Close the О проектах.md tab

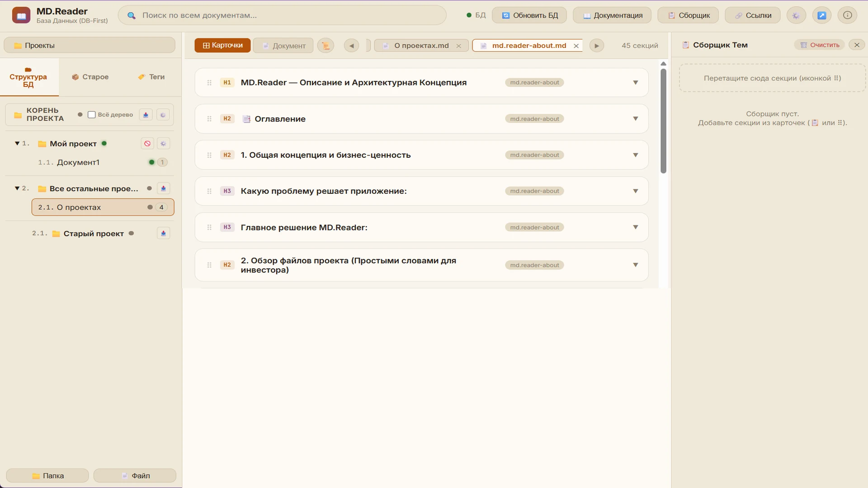(459, 46)
